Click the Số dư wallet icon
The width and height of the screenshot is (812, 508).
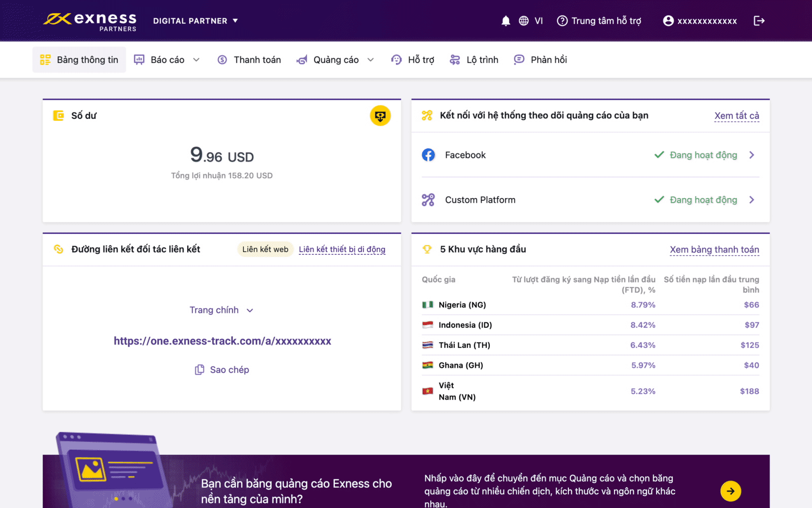pos(58,116)
